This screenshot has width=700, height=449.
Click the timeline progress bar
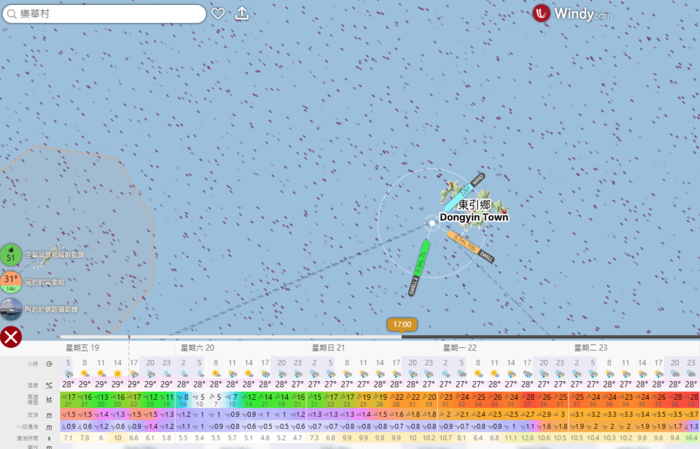point(300,336)
